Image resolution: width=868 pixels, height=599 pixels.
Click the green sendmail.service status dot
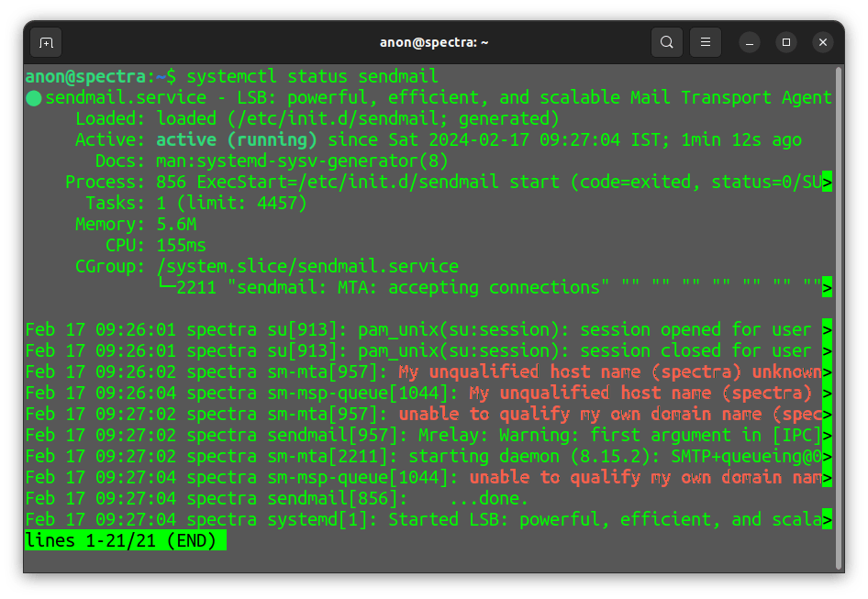(x=34, y=98)
